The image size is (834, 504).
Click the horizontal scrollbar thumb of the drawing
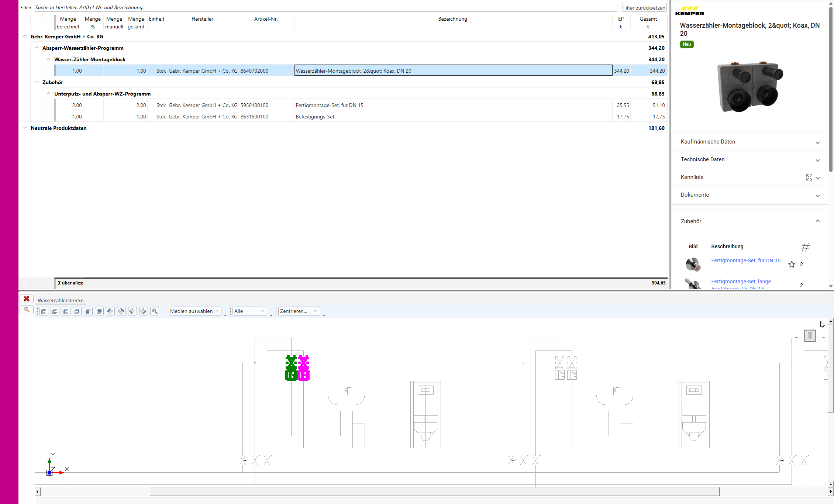[434, 491]
